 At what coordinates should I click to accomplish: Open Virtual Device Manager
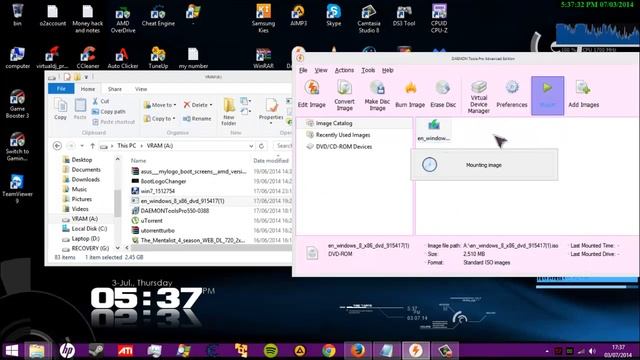tap(479, 97)
